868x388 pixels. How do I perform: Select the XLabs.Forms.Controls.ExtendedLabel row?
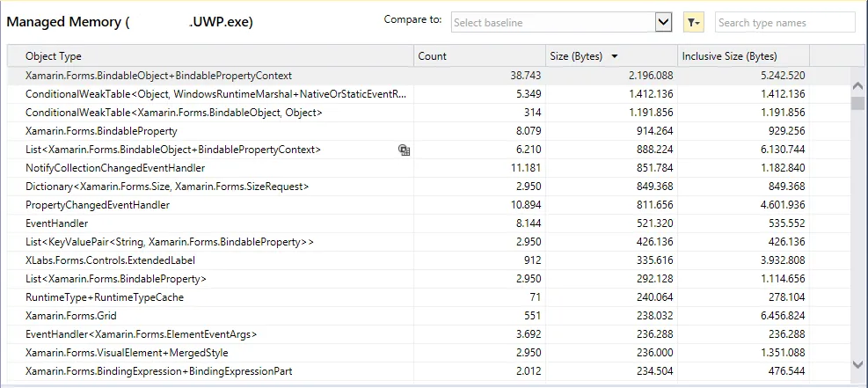110,260
